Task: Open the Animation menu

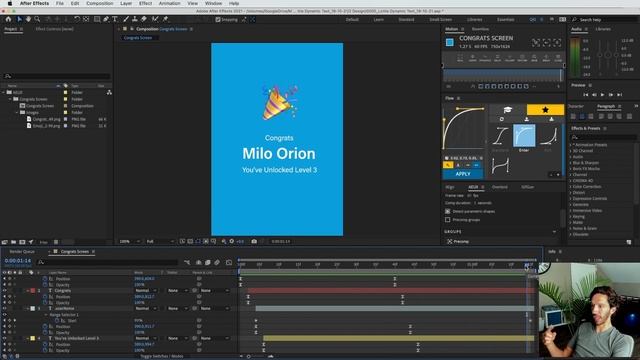Action: [169, 3]
